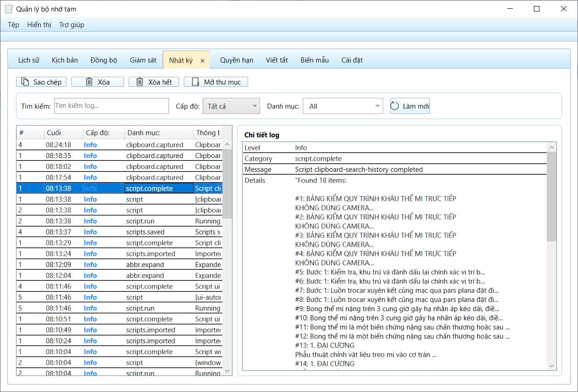Click in the Tìm kiếm log search field

112,106
